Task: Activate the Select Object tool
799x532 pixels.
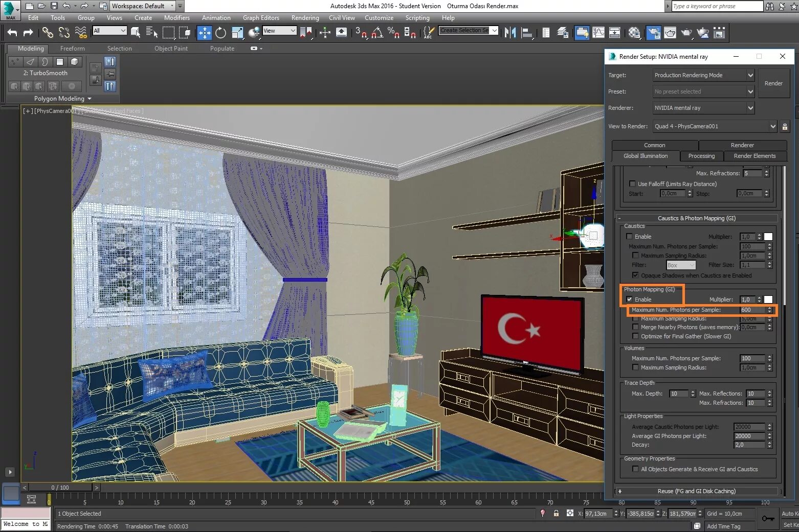Action: pyautogui.click(x=136, y=33)
